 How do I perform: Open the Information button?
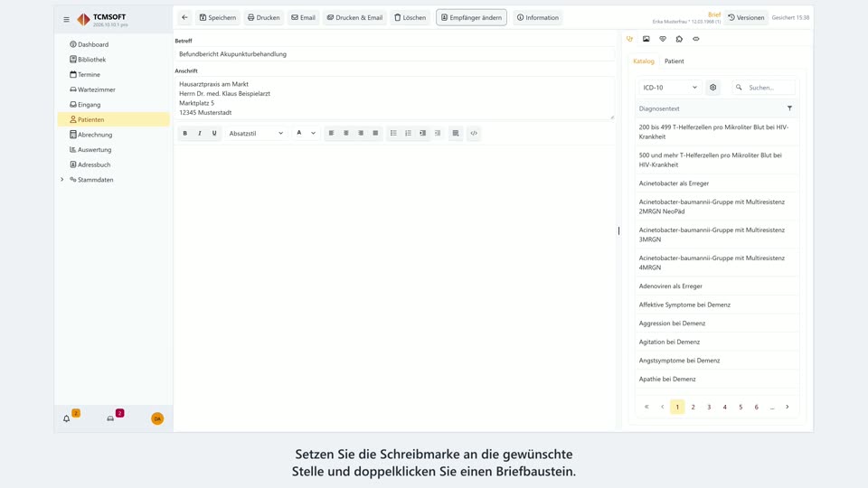(x=537, y=18)
